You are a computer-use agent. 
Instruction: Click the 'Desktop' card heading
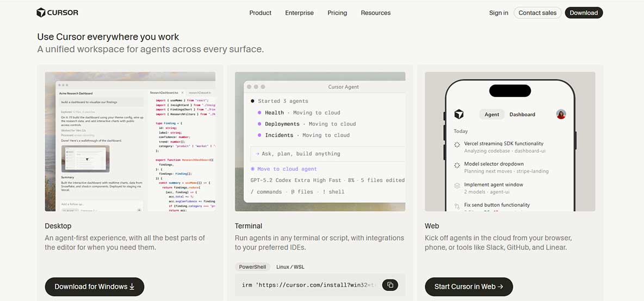(x=58, y=226)
